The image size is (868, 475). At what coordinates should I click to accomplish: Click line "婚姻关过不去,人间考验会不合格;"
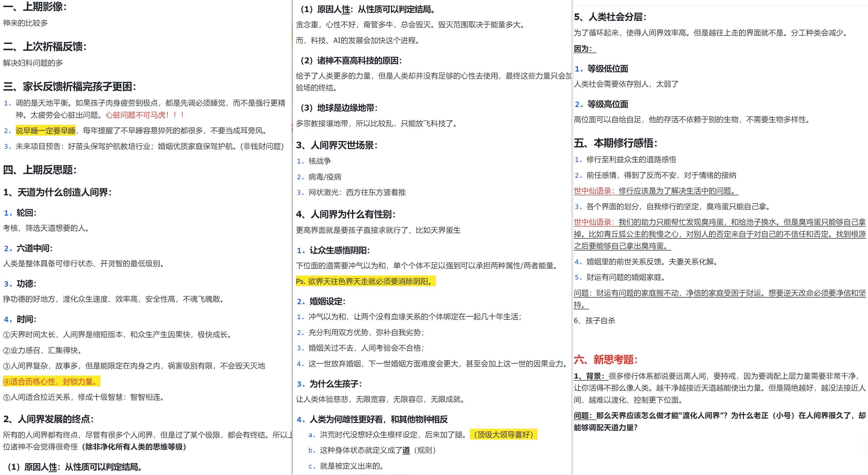click(x=366, y=348)
